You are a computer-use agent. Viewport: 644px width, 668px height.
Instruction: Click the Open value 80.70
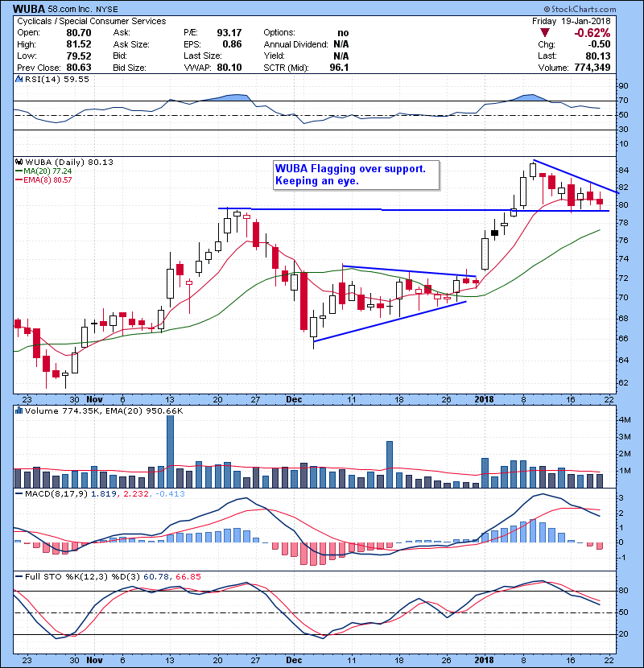pyautogui.click(x=78, y=33)
